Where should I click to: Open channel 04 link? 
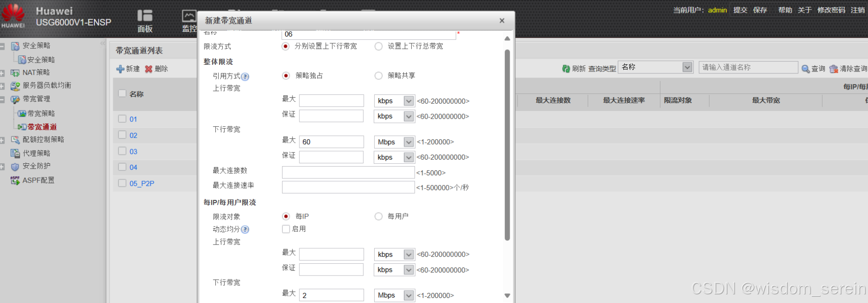[133, 167]
